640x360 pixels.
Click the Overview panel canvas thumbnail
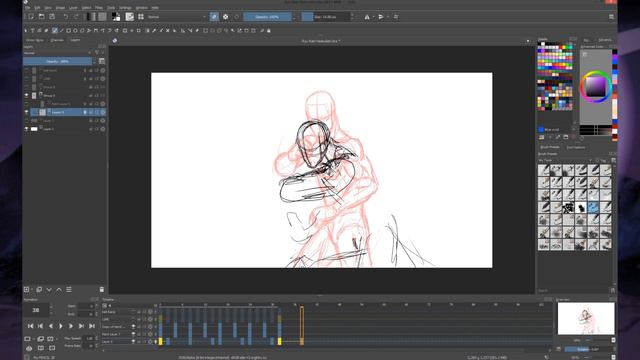point(586,318)
